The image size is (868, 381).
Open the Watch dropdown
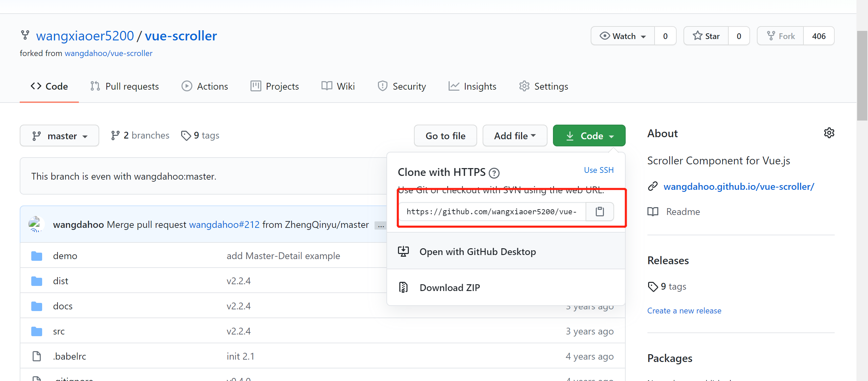[x=623, y=36]
